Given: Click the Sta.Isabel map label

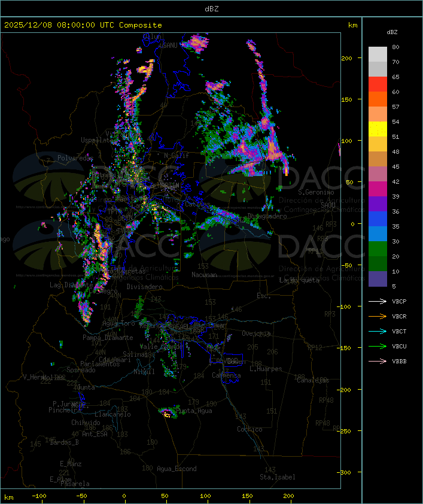Looking at the screenshot, I should [277, 477].
